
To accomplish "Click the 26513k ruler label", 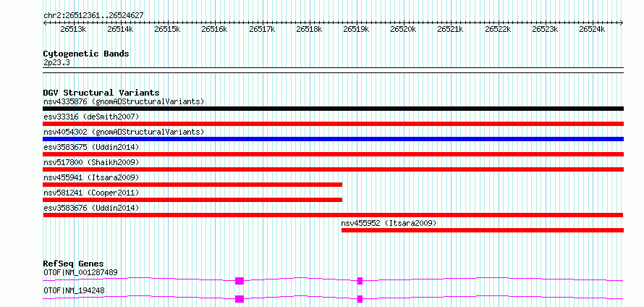I will pos(73,29).
